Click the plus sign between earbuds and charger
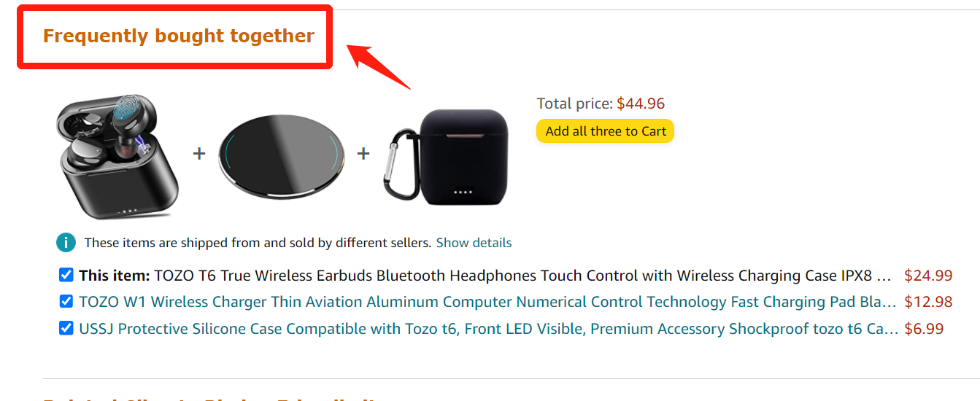980x401 pixels. pyautogui.click(x=199, y=154)
